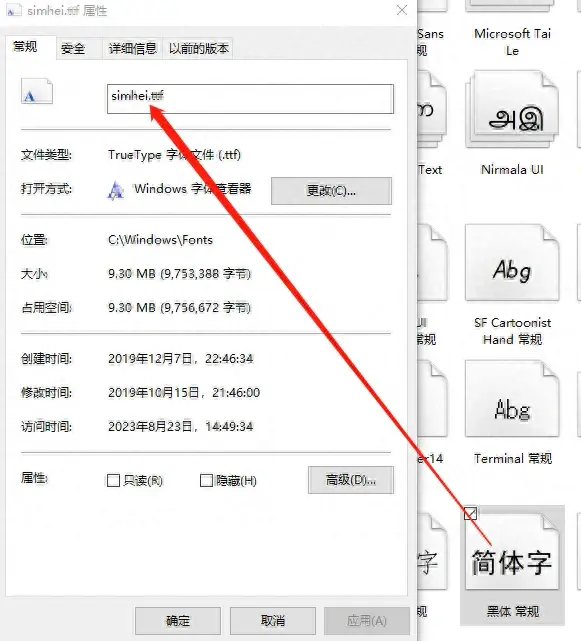The height and width of the screenshot is (641, 581).
Task: Confirm with the 确定 button
Action: pyautogui.click(x=178, y=621)
